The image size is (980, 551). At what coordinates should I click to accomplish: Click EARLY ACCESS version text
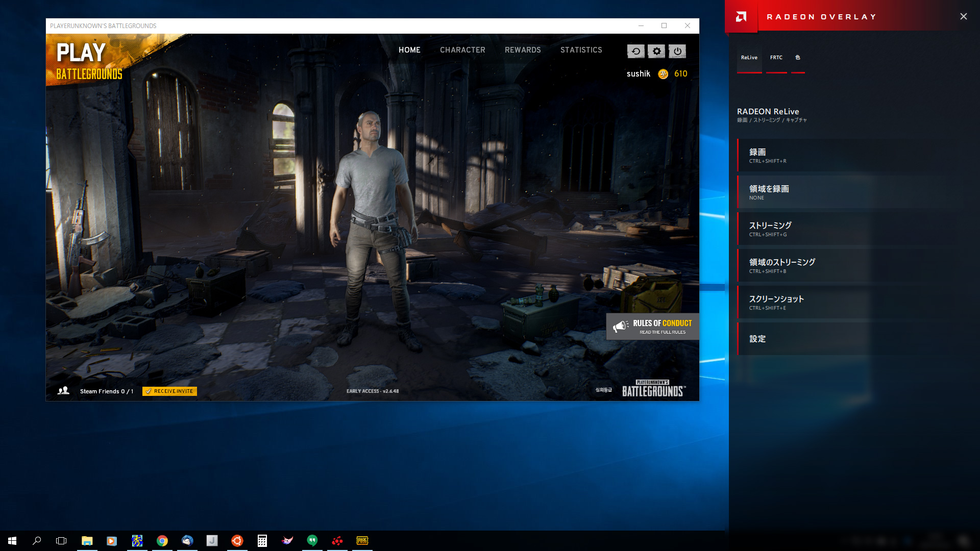[373, 391]
